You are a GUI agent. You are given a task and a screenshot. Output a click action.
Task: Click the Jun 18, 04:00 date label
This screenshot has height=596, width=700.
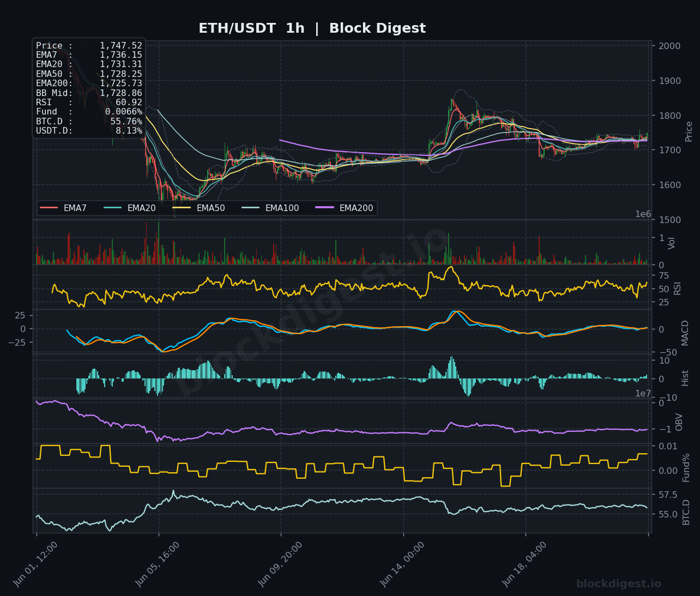(524, 564)
